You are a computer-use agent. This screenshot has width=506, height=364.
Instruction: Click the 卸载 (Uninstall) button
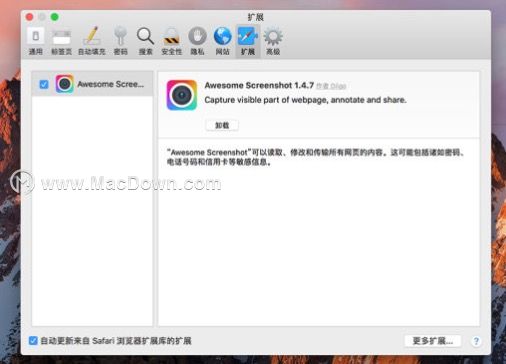click(x=222, y=125)
